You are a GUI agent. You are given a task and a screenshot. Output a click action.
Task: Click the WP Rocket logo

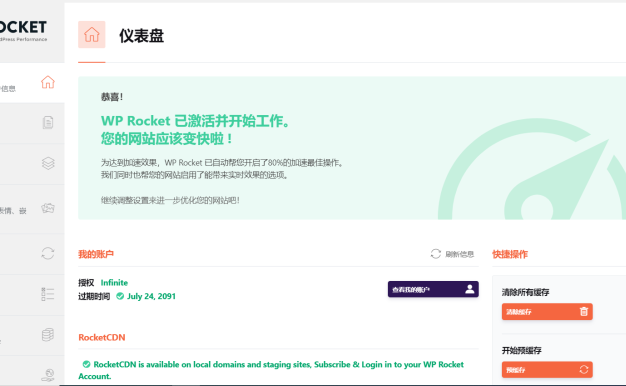(23, 31)
